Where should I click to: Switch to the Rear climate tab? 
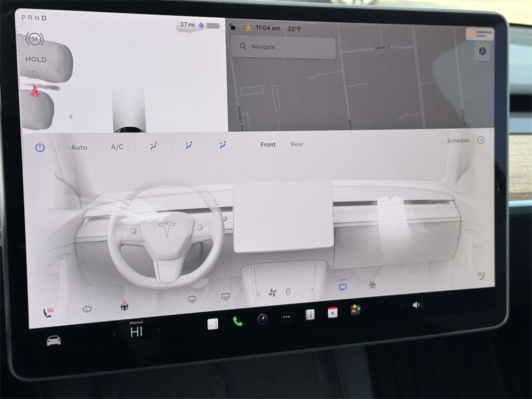point(297,144)
